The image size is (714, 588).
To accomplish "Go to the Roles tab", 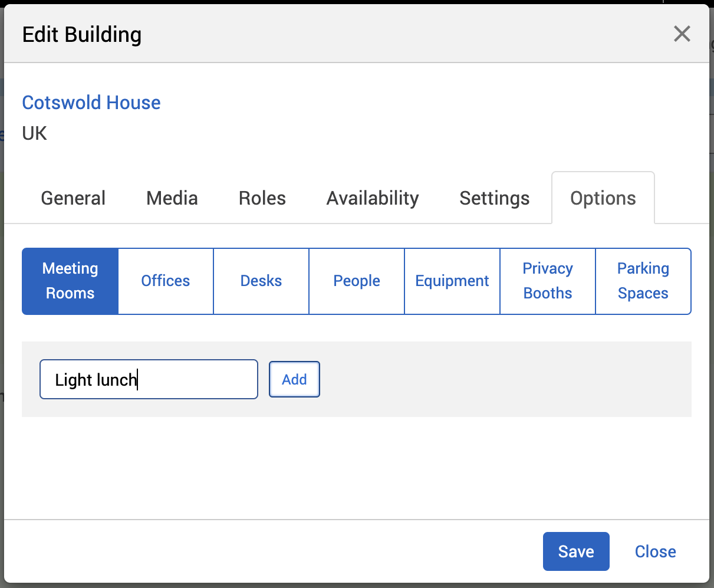I will [x=262, y=198].
